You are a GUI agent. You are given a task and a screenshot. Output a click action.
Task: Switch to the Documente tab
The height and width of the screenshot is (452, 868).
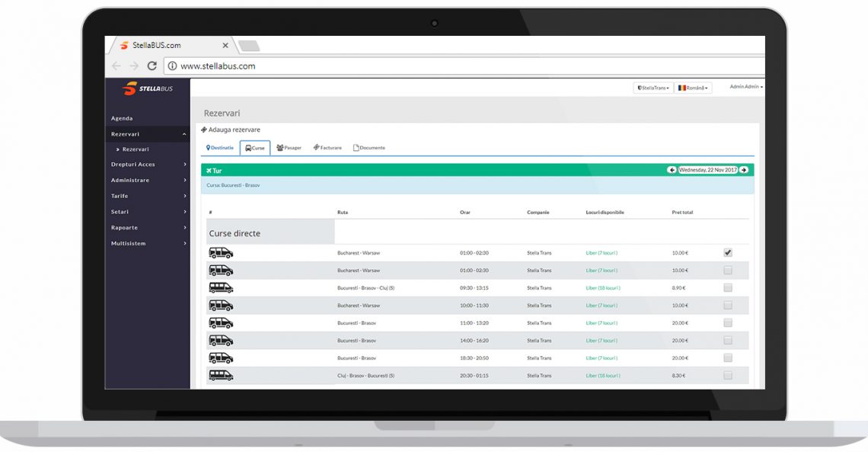tap(369, 148)
